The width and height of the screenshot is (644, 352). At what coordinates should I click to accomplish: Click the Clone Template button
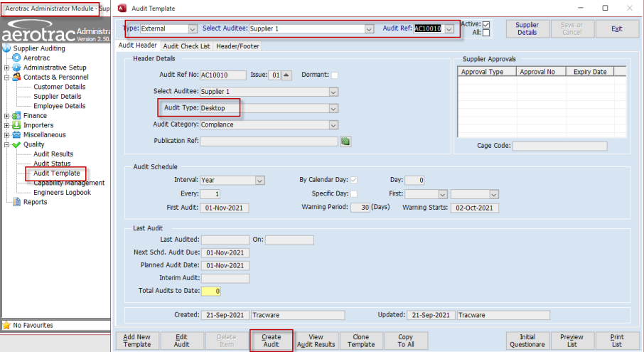(361, 341)
